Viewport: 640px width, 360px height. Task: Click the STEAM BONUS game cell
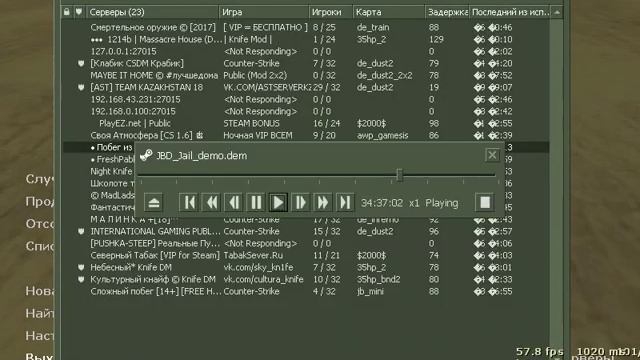point(251,123)
